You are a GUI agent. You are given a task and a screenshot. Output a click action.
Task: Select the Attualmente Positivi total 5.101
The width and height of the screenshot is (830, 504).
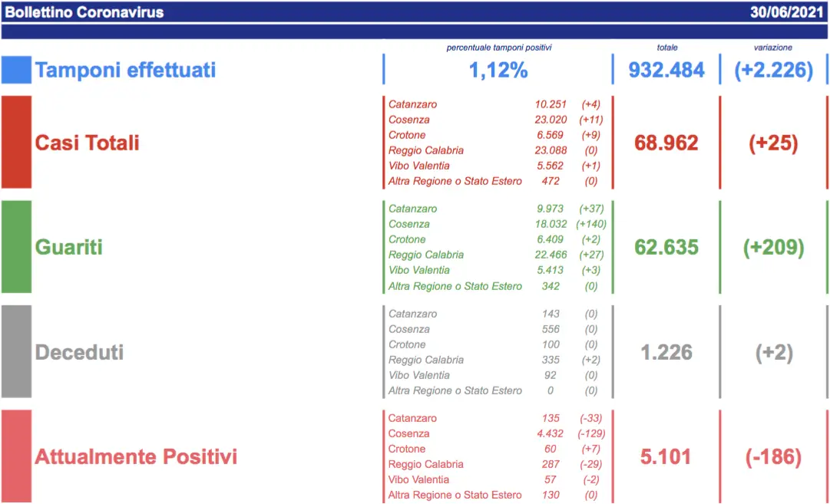[x=666, y=456]
